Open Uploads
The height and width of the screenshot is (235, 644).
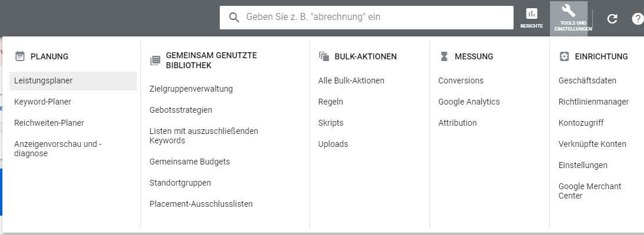point(333,144)
